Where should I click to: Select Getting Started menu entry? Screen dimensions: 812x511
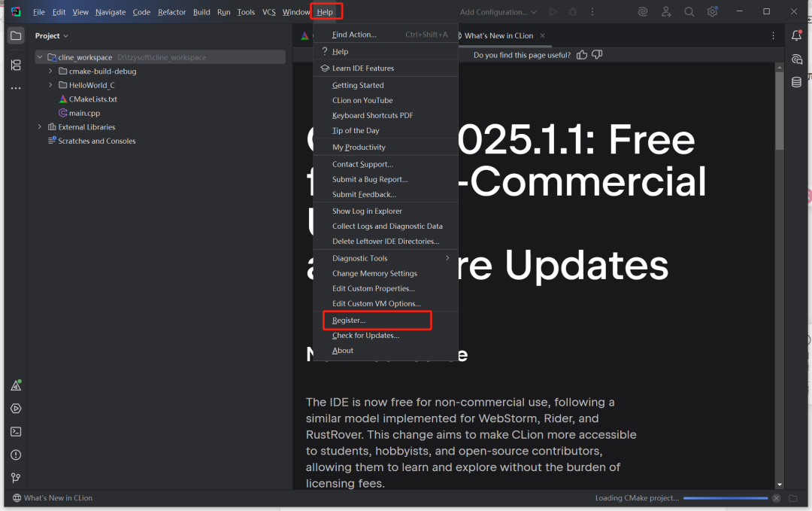click(385, 85)
